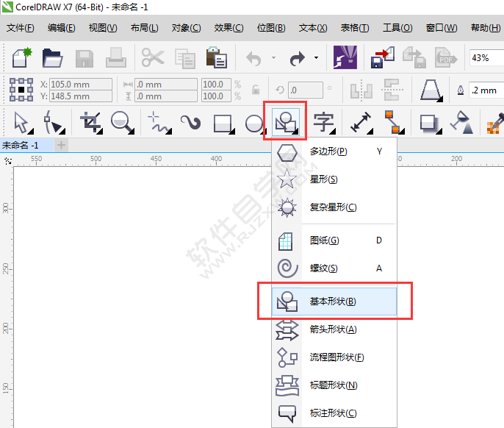Choose 复杂星形(C) from flyout
The height and width of the screenshot is (428, 504).
point(334,207)
